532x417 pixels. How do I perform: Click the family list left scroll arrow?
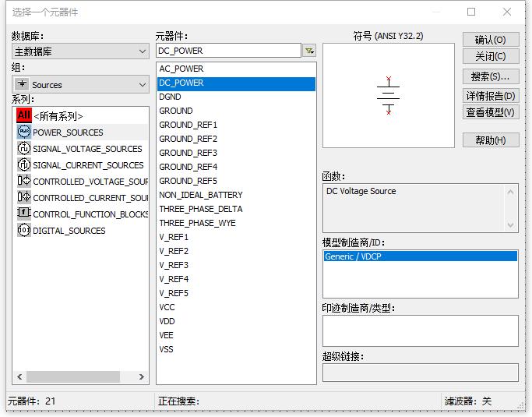click(x=19, y=376)
